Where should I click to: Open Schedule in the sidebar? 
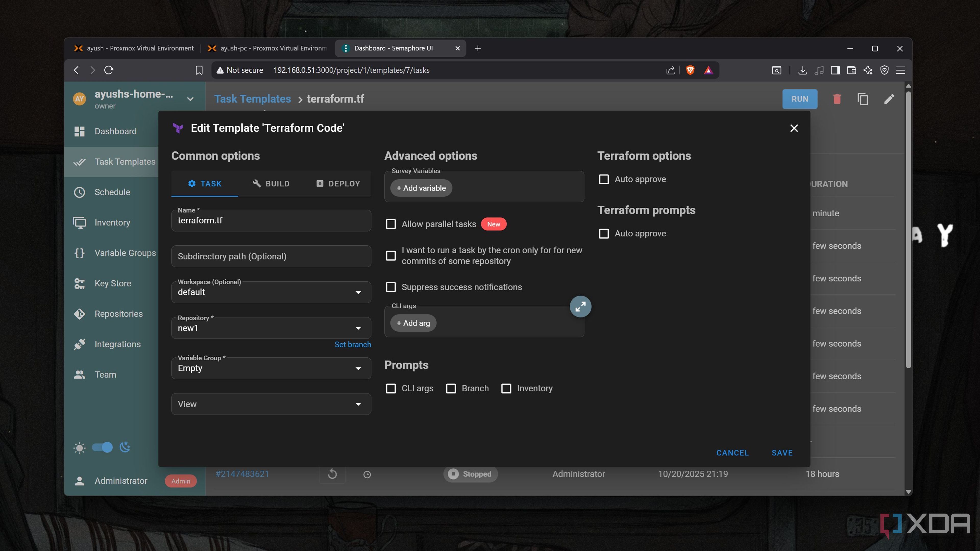click(112, 192)
